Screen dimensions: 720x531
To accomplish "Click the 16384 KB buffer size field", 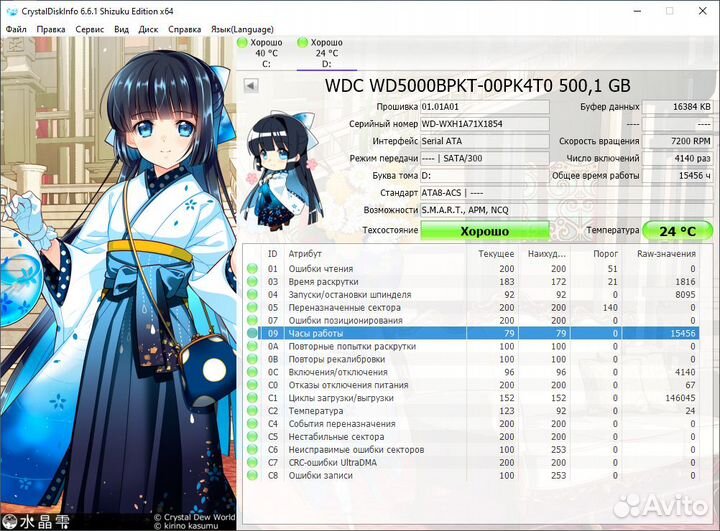I will (x=677, y=107).
